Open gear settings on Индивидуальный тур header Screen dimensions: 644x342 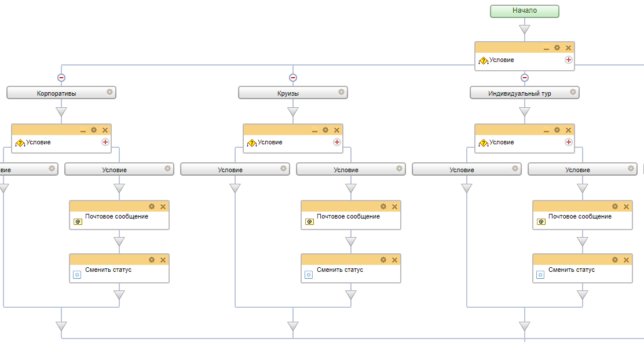pos(573,92)
